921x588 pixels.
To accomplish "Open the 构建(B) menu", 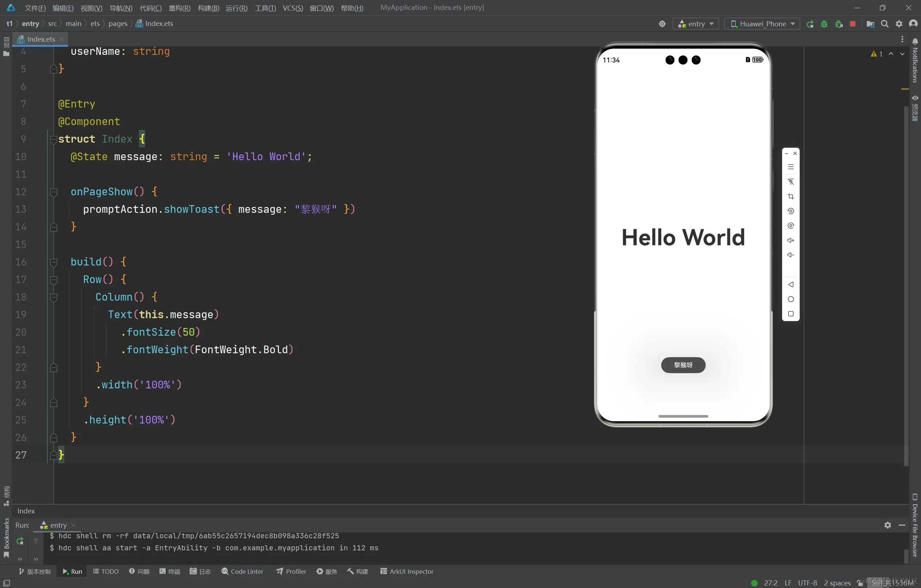I will point(208,8).
